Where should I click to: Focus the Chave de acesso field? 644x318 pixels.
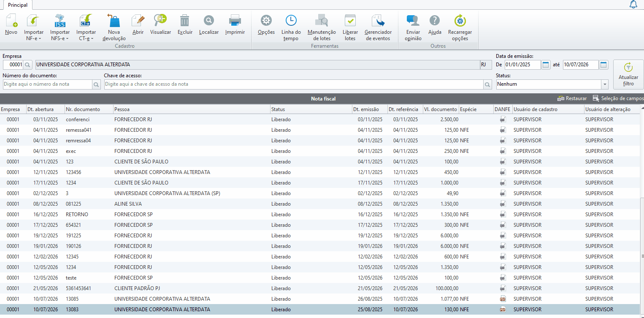point(294,84)
